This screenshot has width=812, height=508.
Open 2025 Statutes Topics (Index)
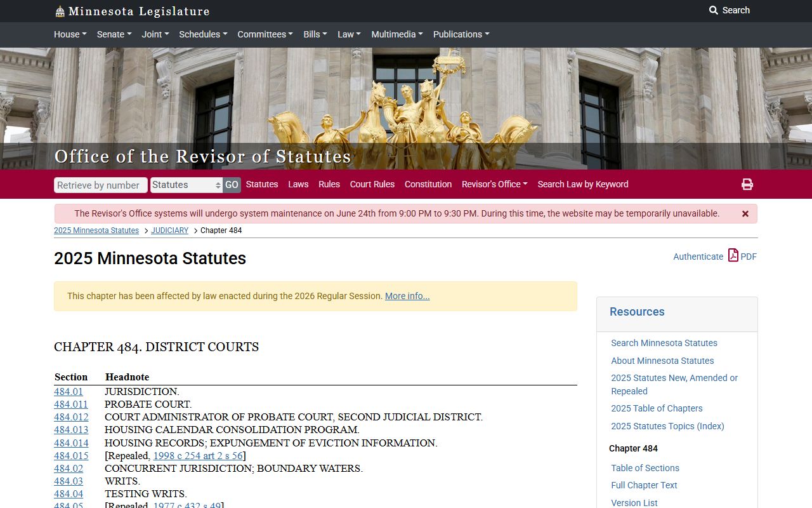[x=667, y=426]
